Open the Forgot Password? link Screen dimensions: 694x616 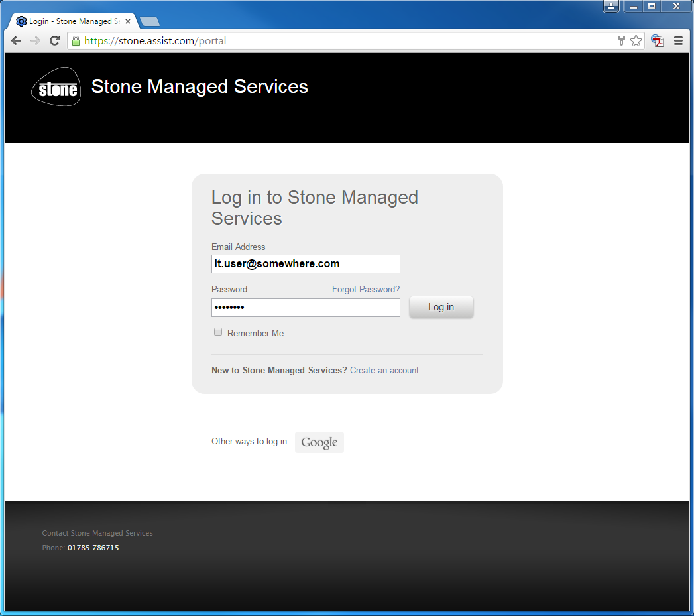pos(366,289)
